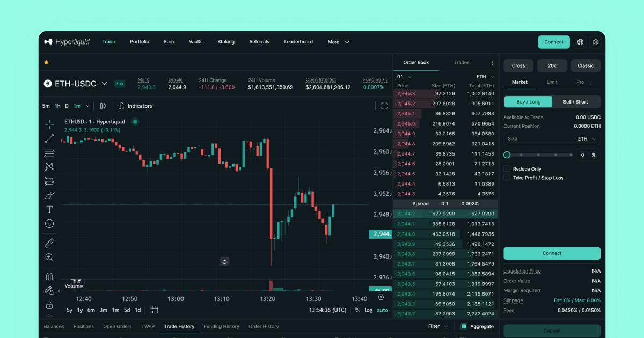This screenshot has height=338, width=644.
Task: Open the Filter dropdown
Action: tap(438, 326)
